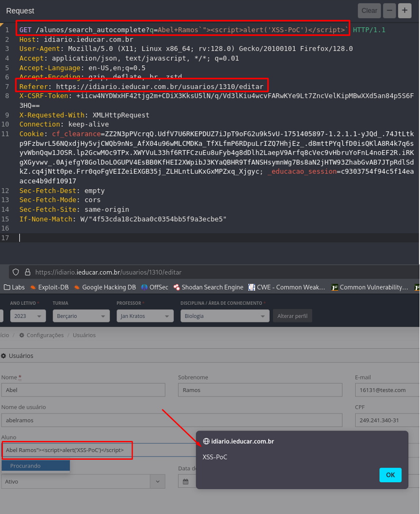Open the Google Hacking DB bookmark
This screenshot has width=420, height=514.
tap(105, 287)
